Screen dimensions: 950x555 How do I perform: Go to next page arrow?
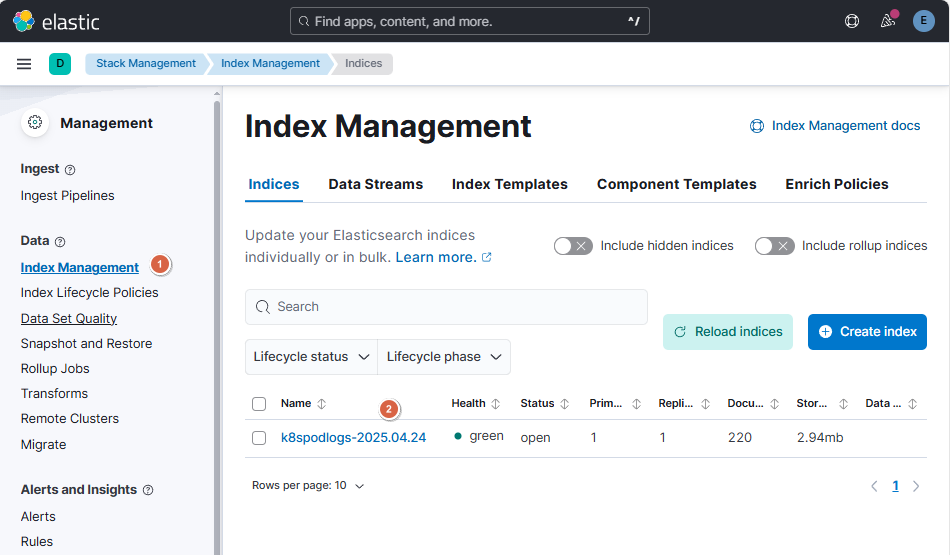(x=916, y=486)
